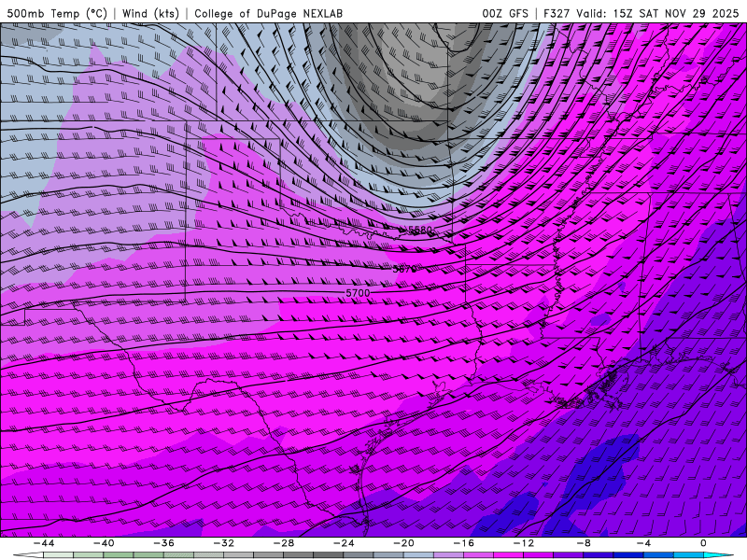The width and height of the screenshot is (747, 560).
Task: Click the -4 colorbar tick label
Action: pos(643,543)
